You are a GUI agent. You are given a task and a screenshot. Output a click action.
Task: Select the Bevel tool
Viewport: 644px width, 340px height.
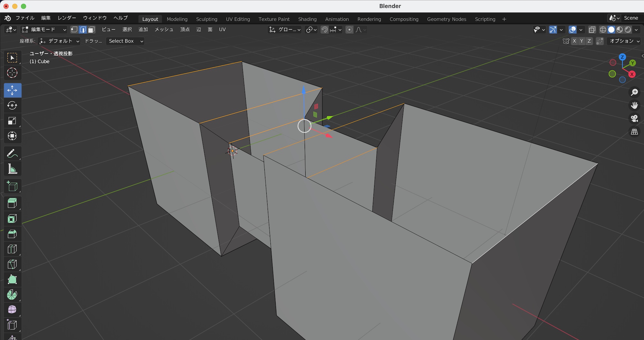(x=12, y=234)
